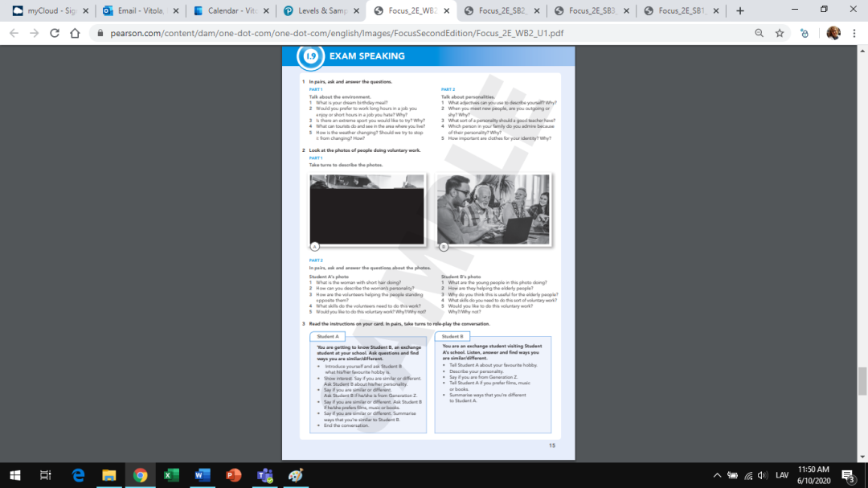Click the scrollbar up arrow
This screenshot has height=488, width=868.
tap(862, 51)
